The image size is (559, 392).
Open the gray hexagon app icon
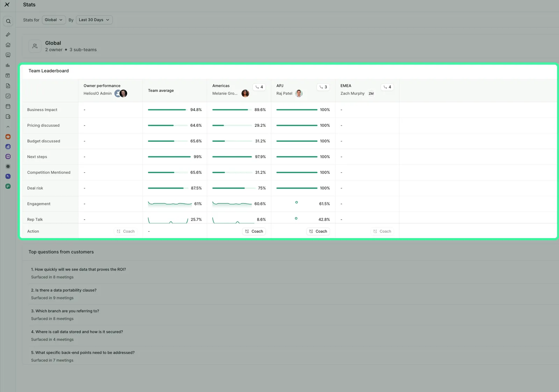[8, 167]
